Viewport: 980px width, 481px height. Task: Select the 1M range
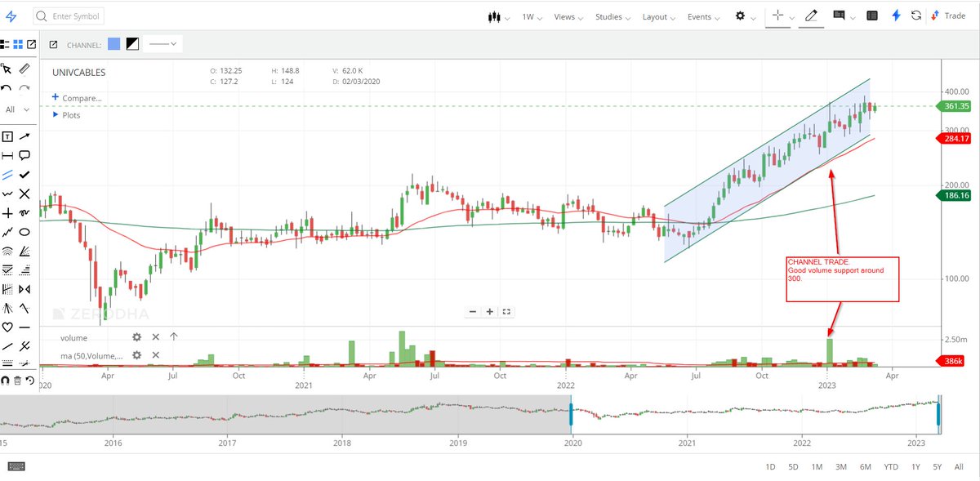[x=817, y=466]
